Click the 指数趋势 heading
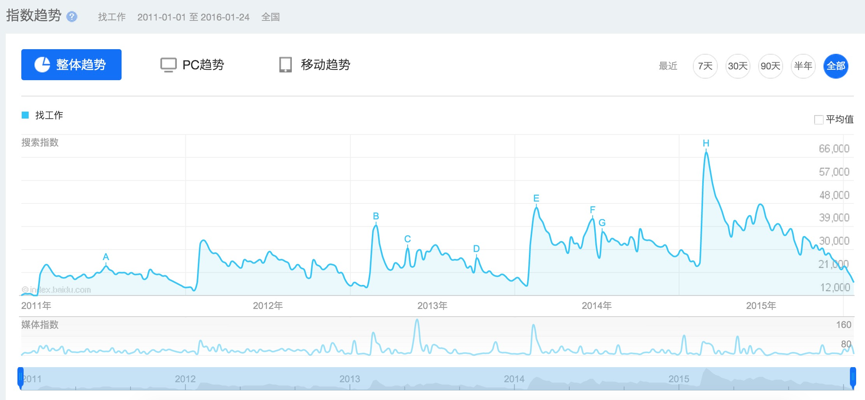Screen dimensions: 865x400 [x=33, y=16]
